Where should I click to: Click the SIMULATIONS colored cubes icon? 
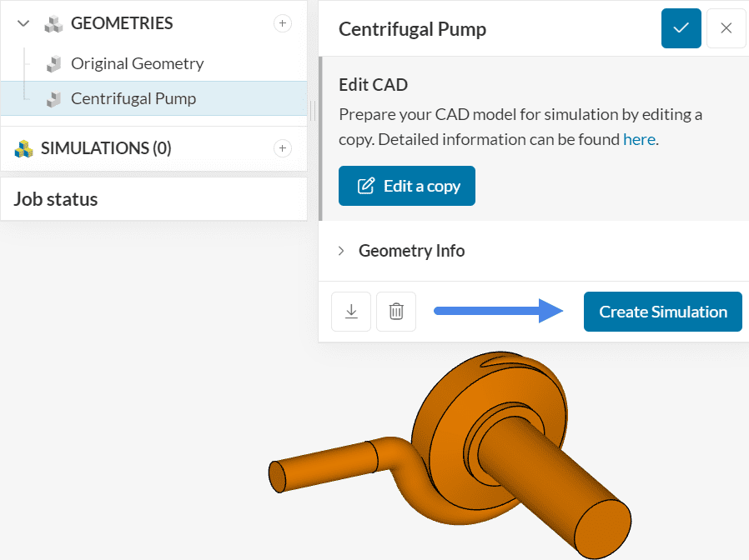tap(23, 148)
